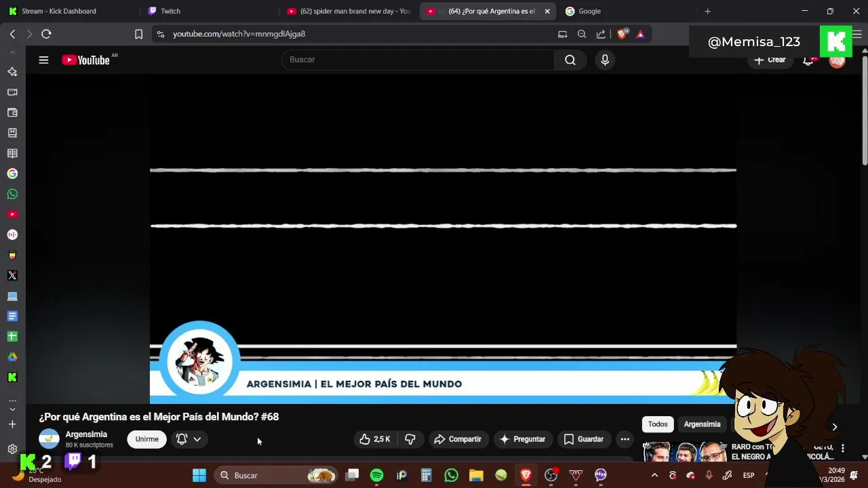Join the channel with Unirme

(146, 439)
